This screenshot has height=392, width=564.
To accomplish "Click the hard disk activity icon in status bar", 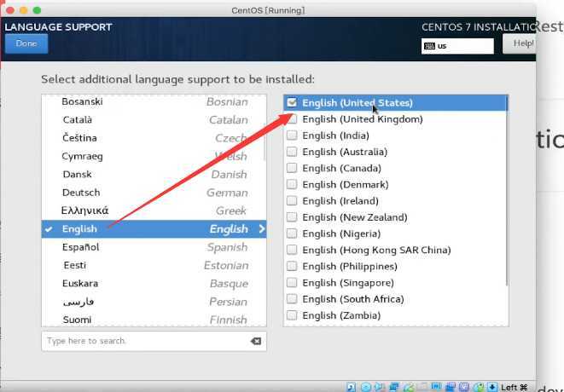I will coord(351,387).
